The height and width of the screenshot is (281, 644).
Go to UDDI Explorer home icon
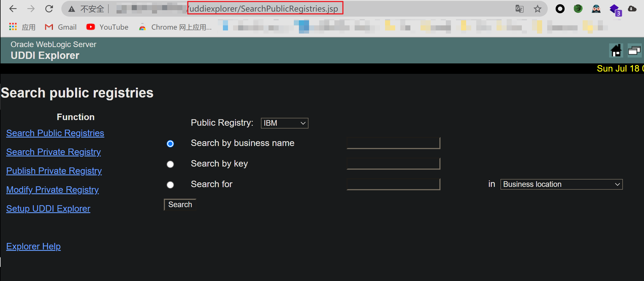[616, 50]
